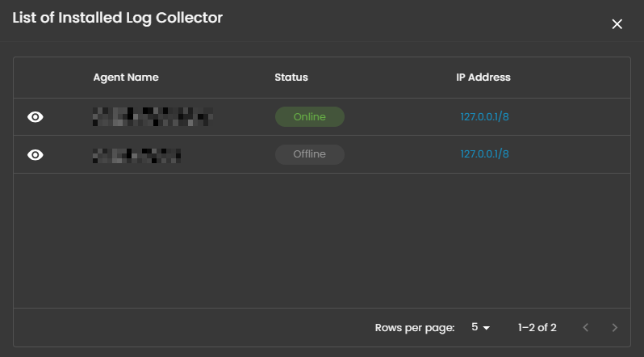Screen dimensions: 644x357
Task: Select the IP Address column header
Action: click(483, 78)
